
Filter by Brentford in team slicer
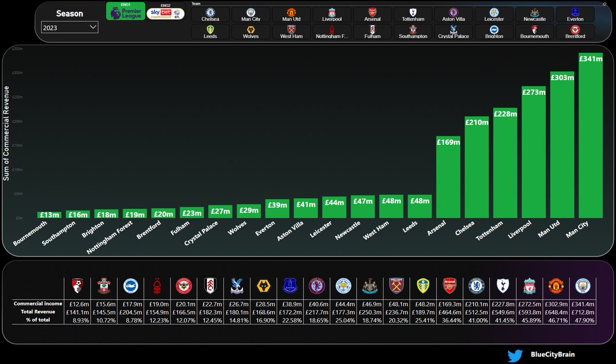coord(575,32)
